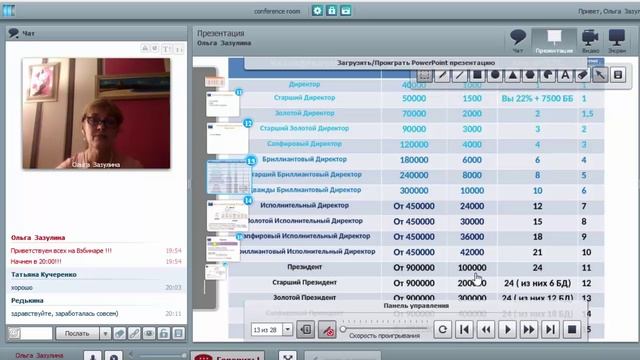
Task: Select the triangle shape tool
Action: 513,75
